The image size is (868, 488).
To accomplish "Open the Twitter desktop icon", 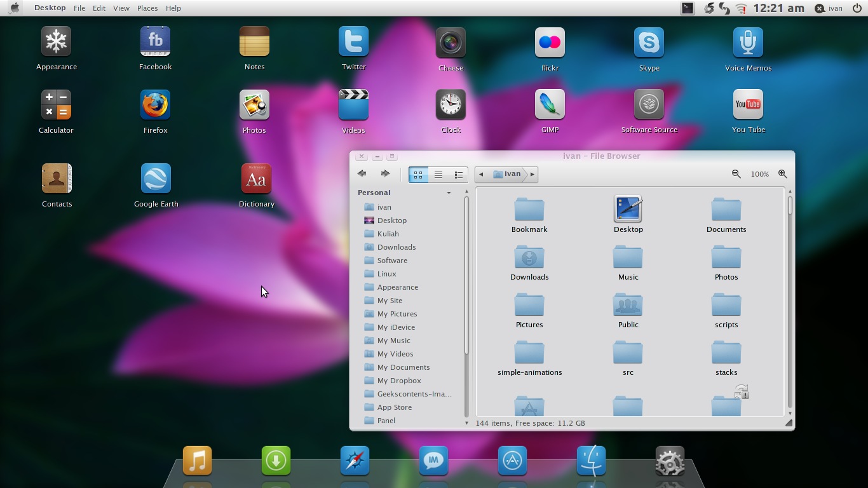I will 353,42.
